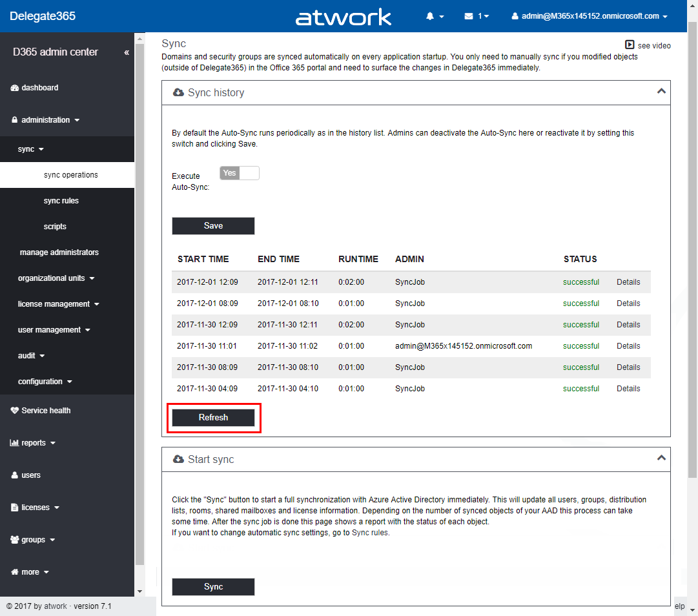The width and height of the screenshot is (698, 616).
Task: Click the Sync button to start synchronization
Action: click(213, 587)
